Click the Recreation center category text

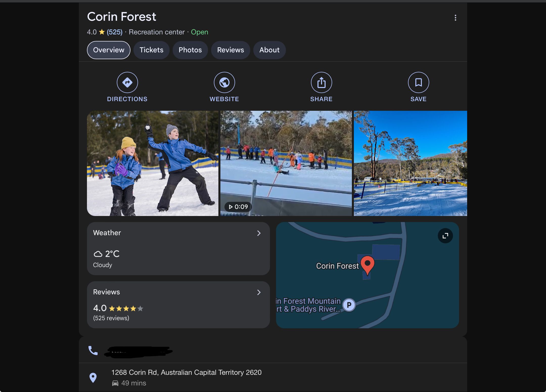point(157,32)
